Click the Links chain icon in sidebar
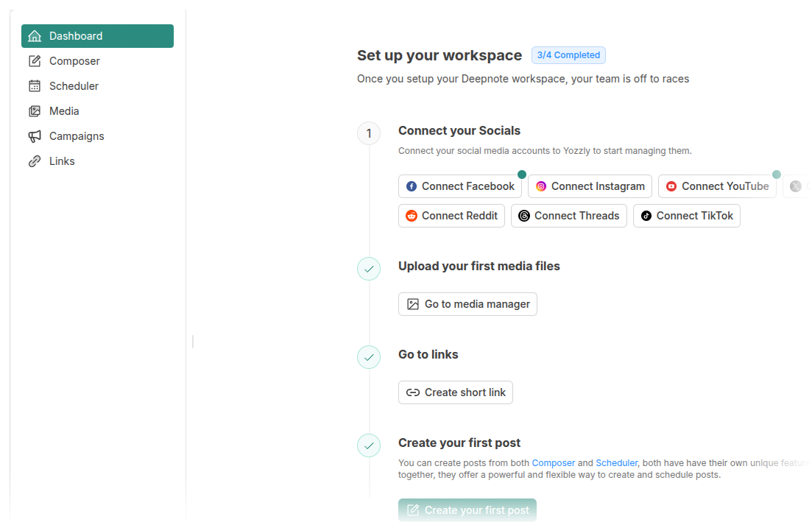Viewport: 812px width, 525px height. pyautogui.click(x=35, y=161)
